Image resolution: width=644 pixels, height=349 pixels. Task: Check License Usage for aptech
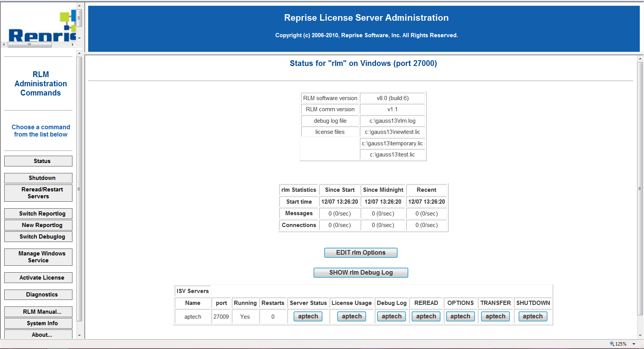coord(352,316)
